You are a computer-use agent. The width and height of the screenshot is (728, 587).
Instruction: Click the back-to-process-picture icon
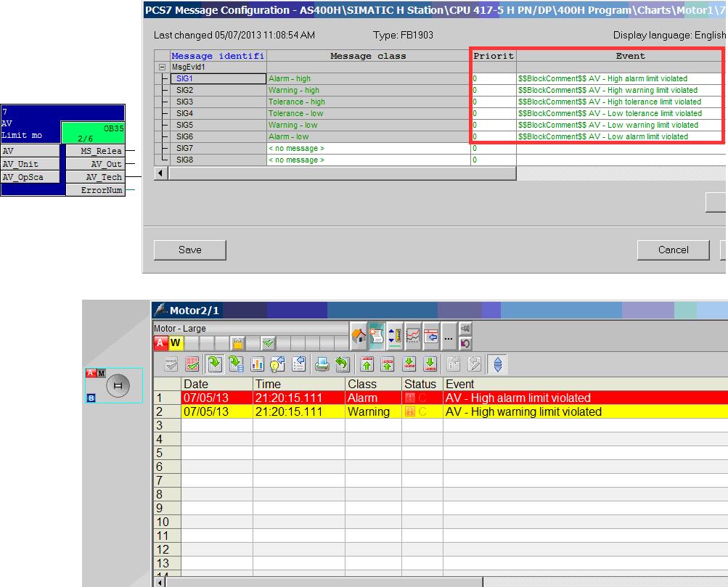click(x=465, y=343)
